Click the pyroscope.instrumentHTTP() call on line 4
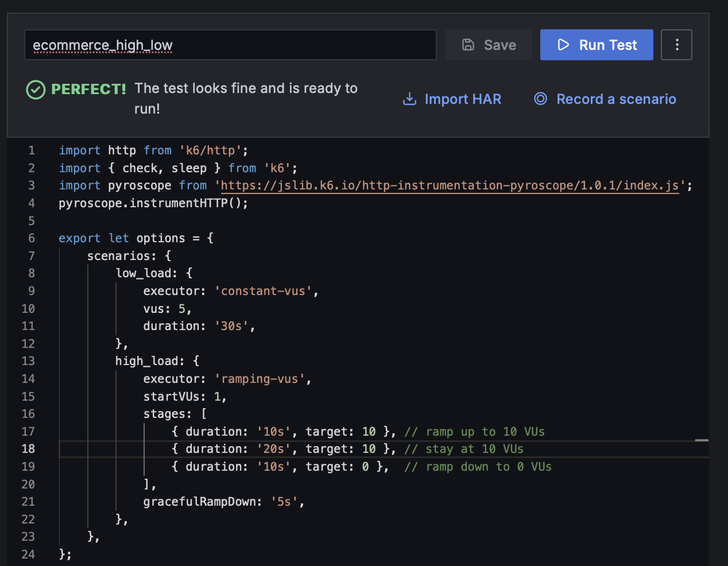Viewport: 728px width, 566px height. (x=153, y=203)
